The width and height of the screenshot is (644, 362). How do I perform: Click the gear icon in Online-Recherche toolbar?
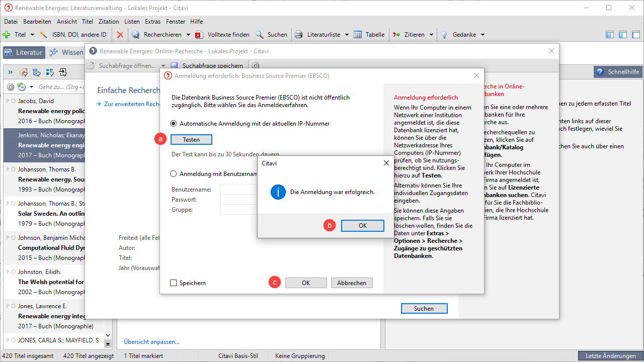click(x=256, y=66)
